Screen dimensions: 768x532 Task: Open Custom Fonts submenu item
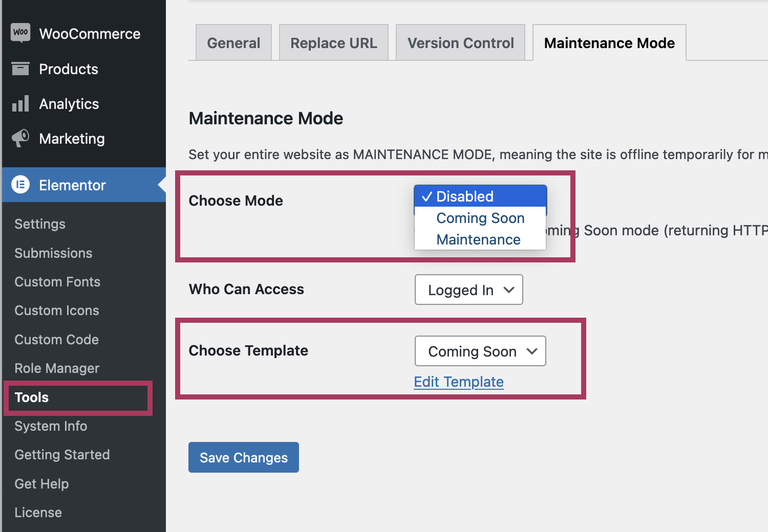pos(57,282)
